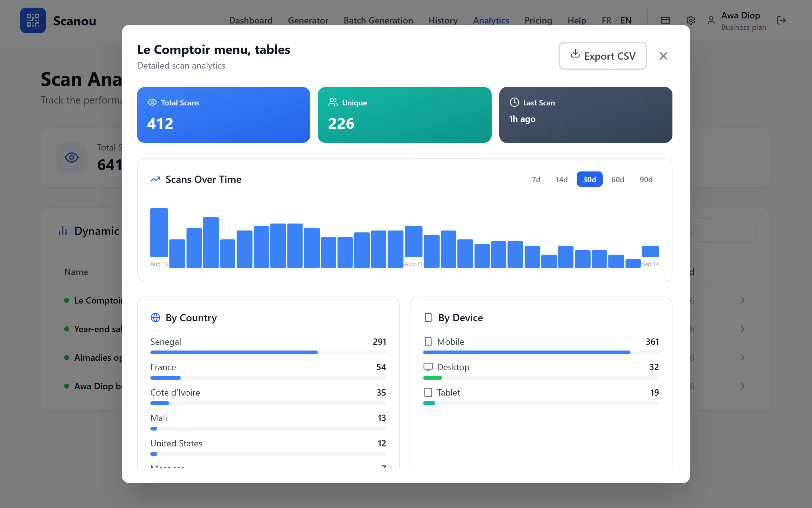The image size is (812, 508).
Task: Click the Mobile device row icon
Action: tap(428, 342)
